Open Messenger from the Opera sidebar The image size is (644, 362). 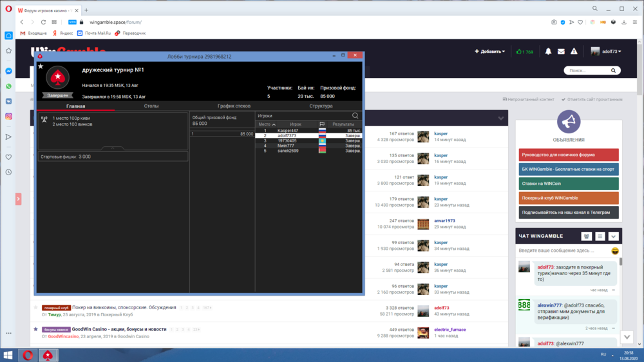click(9, 71)
